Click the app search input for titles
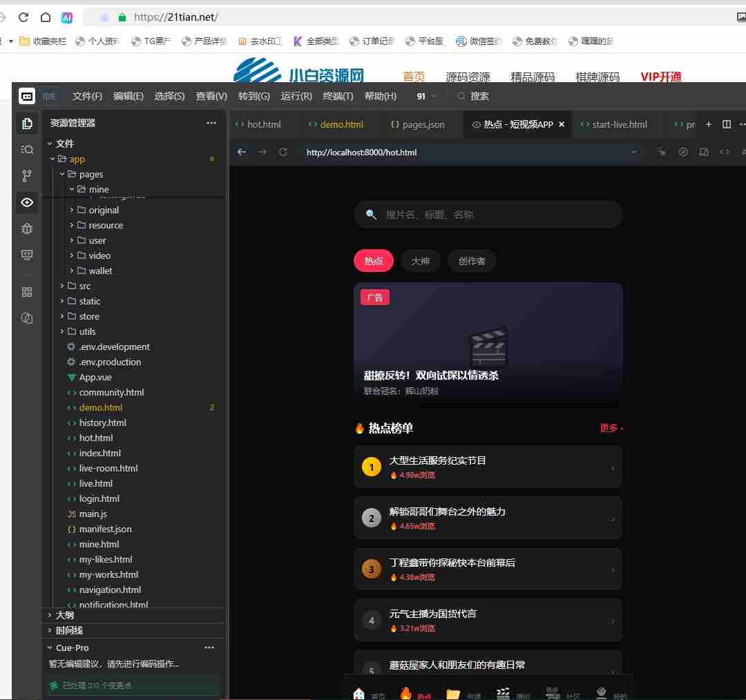Viewport: 746px width, 700px height. 488,215
